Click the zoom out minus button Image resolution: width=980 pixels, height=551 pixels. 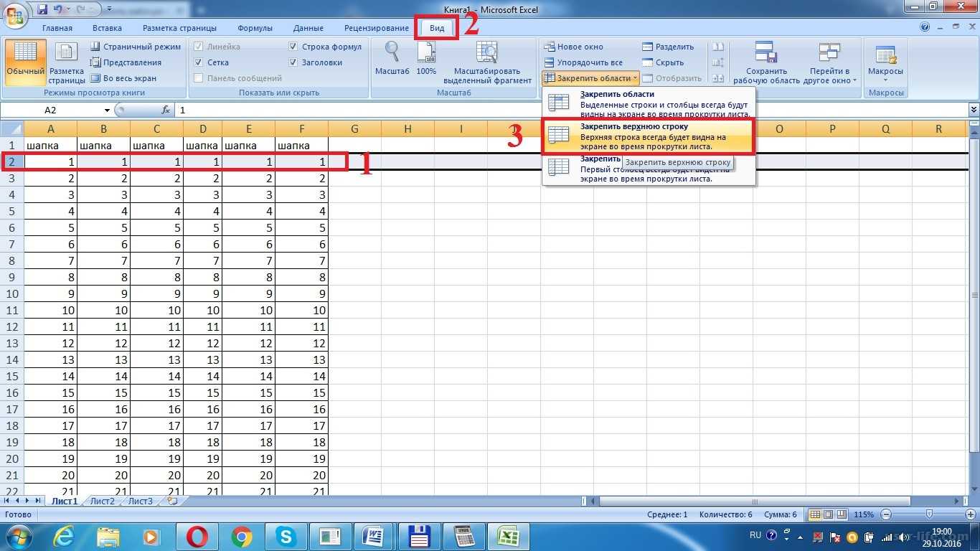(x=887, y=514)
